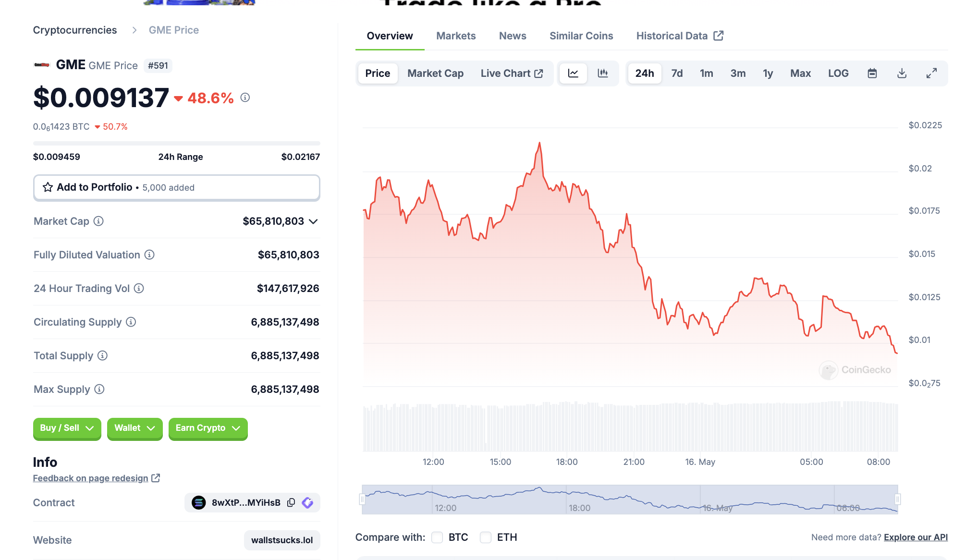Download chart data icon
Image resolution: width=978 pixels, height=560 pixels.
tap(902, 73)
